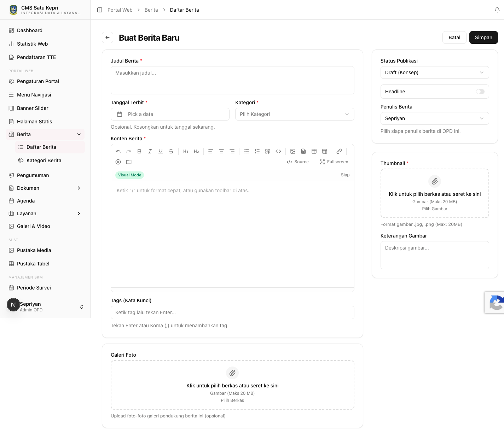Open the Pilih Kategori dropdown

pos(295,114)
